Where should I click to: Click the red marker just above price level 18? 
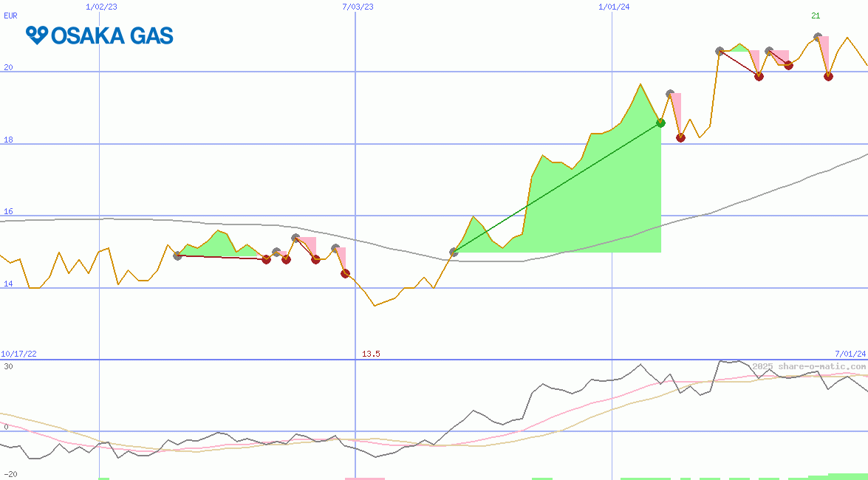coord(680,137)
